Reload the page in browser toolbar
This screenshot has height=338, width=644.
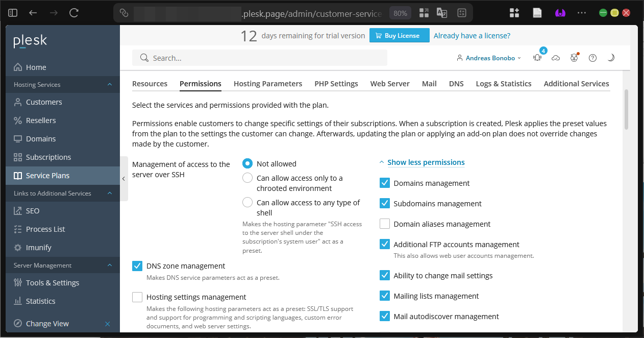(x=74, y=13)
